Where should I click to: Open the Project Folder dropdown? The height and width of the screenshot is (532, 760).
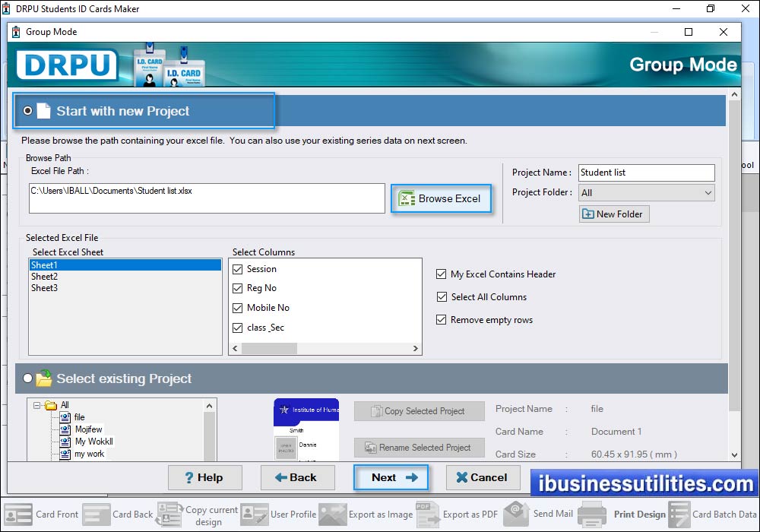pos(708,192)
